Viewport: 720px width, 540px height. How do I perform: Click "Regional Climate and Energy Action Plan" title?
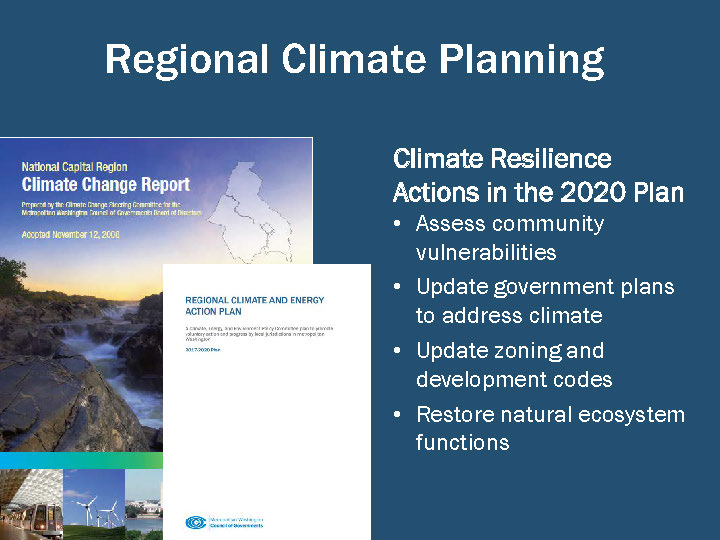(x=255, y=306)
